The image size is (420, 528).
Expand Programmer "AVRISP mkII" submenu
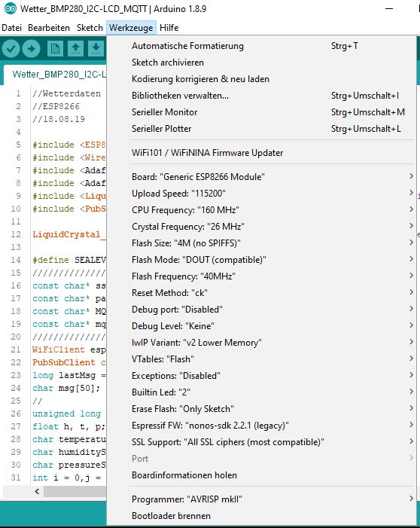262,499
